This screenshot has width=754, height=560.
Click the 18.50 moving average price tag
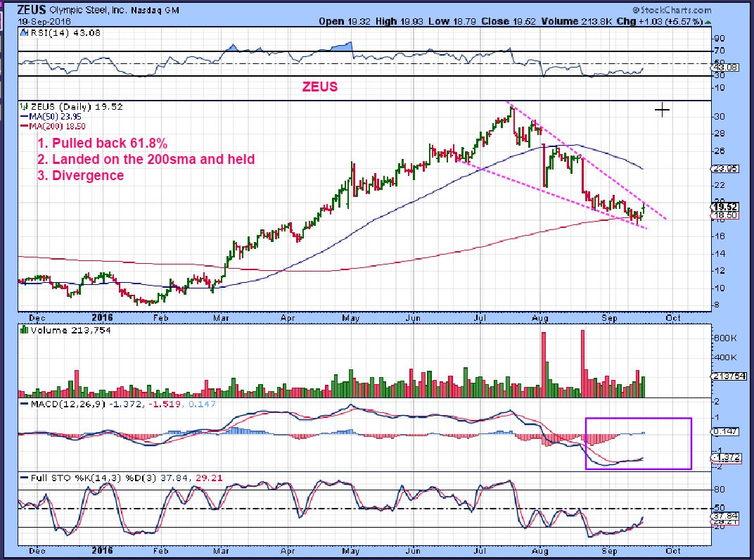pos(726,215)
